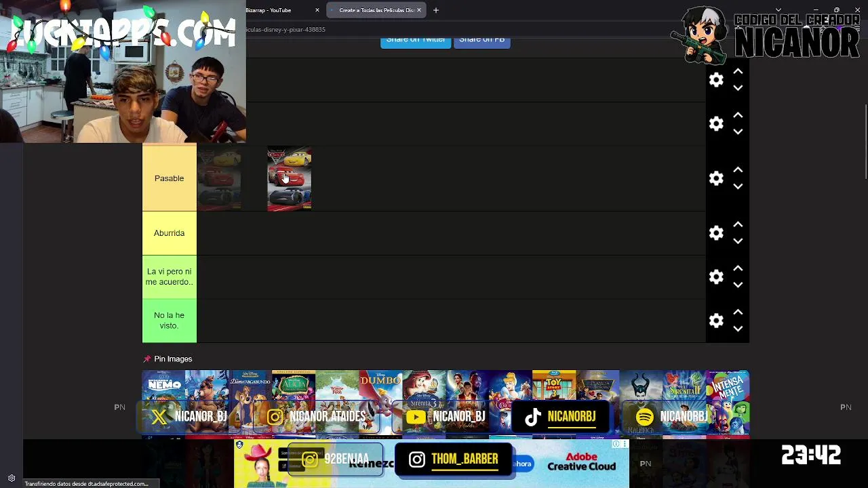Image resolution: width=868 pixels, height=488 pixels.
Task: Pick the Aladdin poster
Action: tap(467, 403)
